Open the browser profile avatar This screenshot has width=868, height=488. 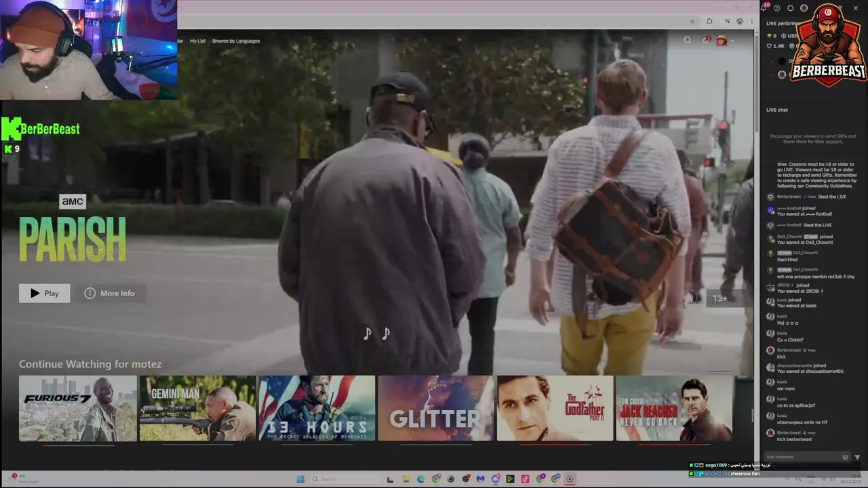tap(739, 21)
